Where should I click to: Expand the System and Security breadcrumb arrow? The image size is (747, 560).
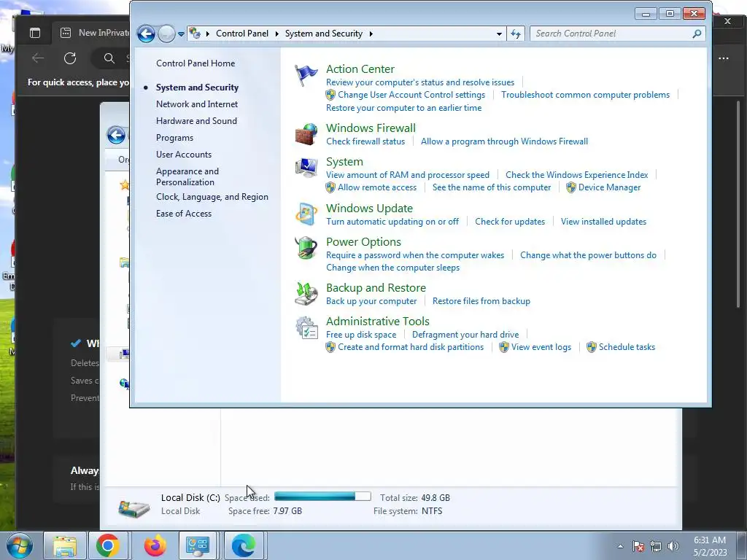click(x=371, y=34)
